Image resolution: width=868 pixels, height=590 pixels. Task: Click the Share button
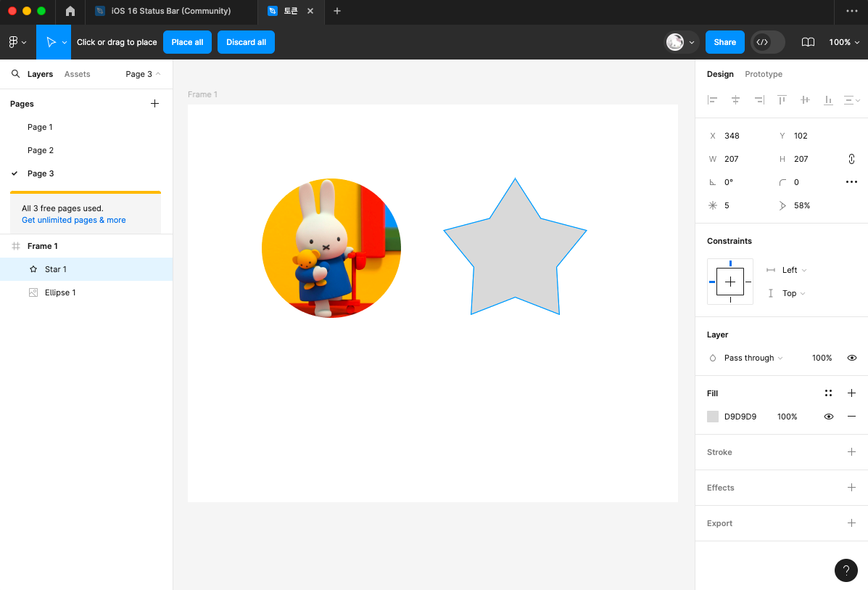click(x=724, y=42)
